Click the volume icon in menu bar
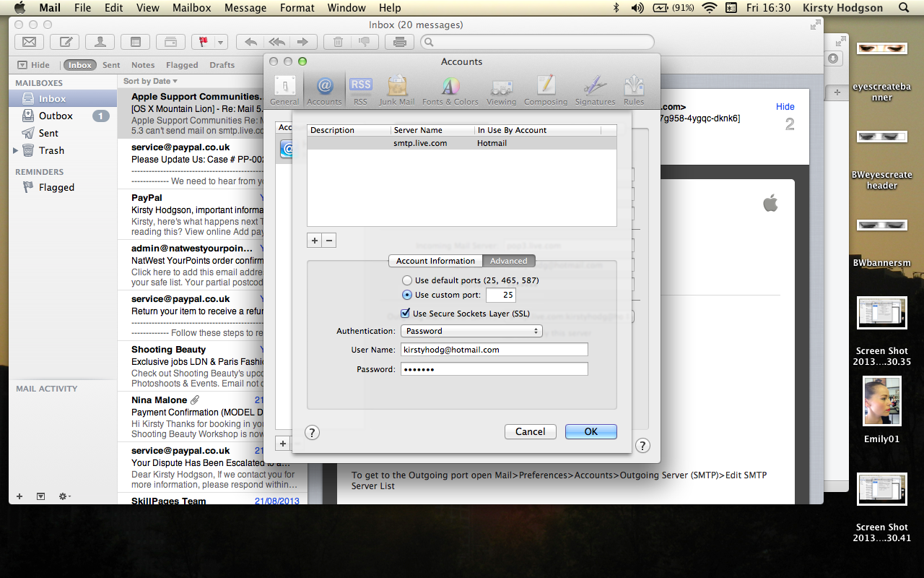The image size is (924, 578). click(x=637, y=8)
